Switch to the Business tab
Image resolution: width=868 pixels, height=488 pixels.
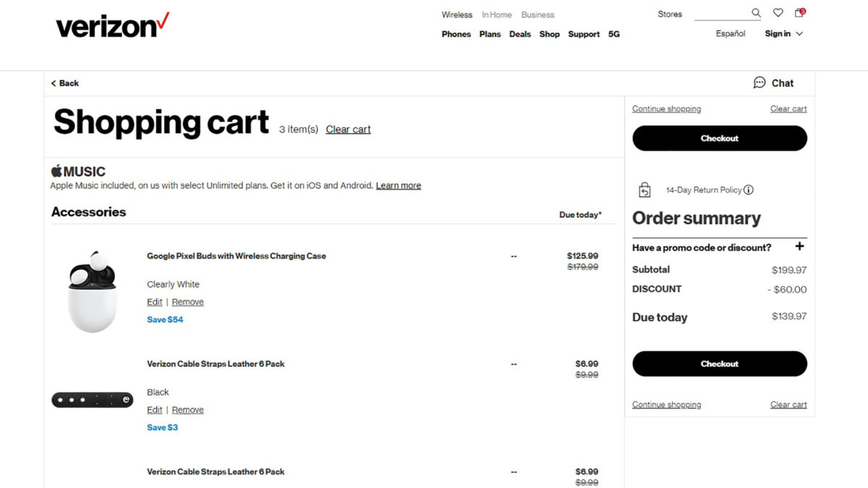[537, 14]
